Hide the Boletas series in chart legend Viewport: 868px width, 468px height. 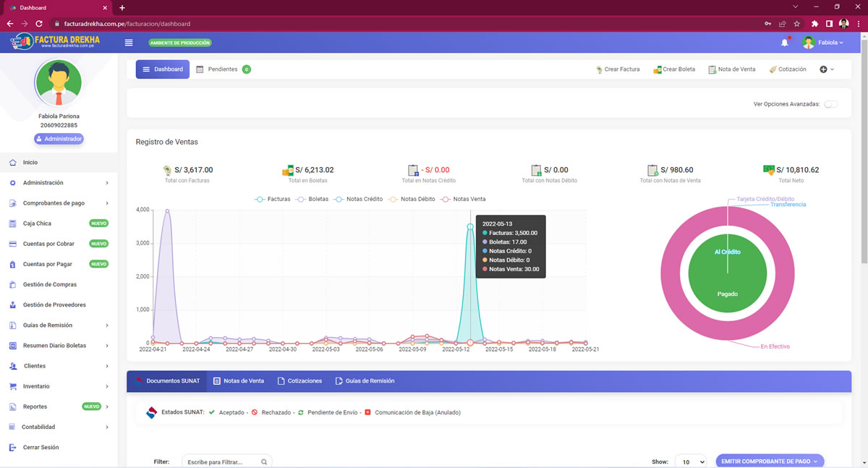(x=312, y=199)
